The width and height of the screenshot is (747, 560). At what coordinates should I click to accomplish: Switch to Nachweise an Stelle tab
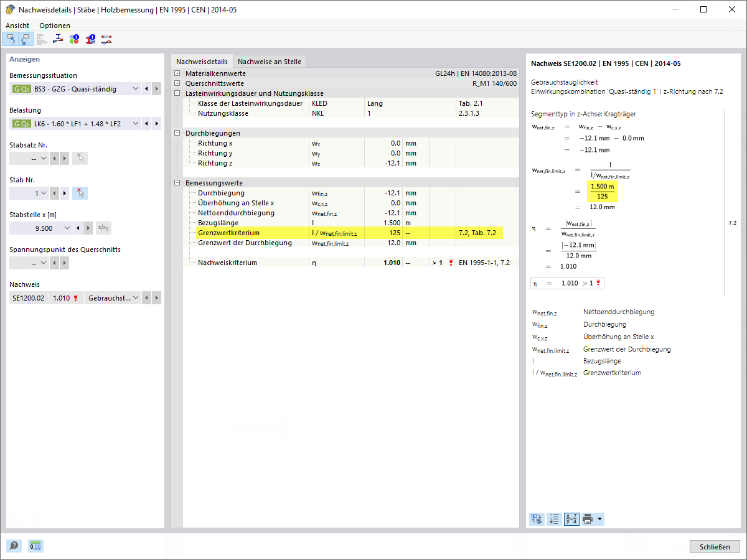point(270,62)
